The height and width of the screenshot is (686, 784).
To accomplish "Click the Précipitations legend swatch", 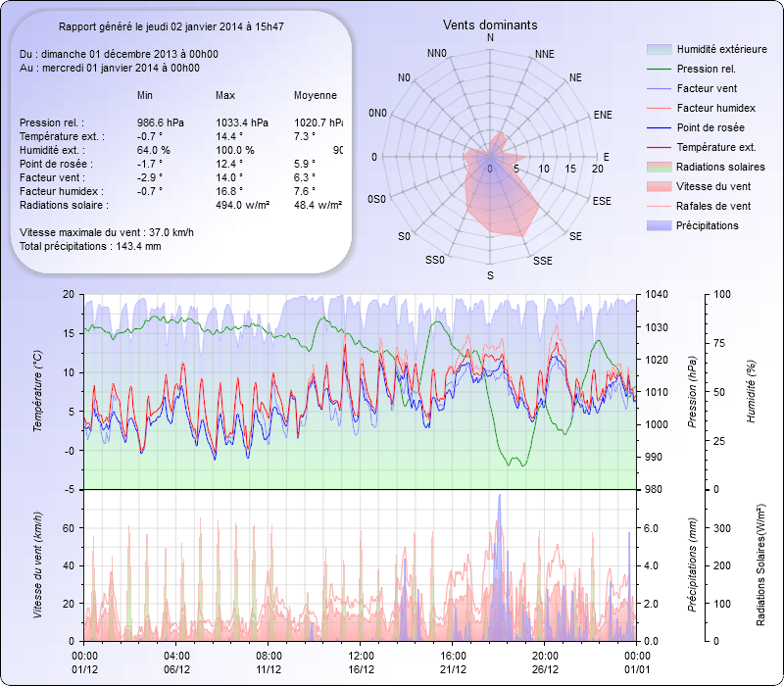I will pos(670,225).
